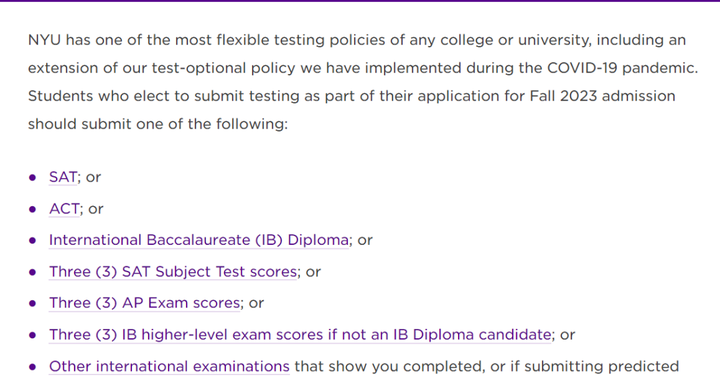Click the bullet beside IB higher-level exam scores

pyautogui.click(x=32, y=335)
